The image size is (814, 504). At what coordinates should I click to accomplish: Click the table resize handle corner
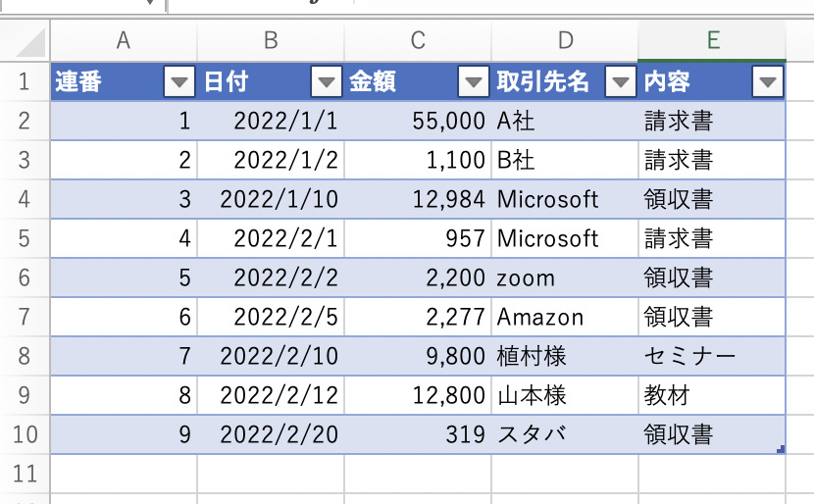pos(781,449)
